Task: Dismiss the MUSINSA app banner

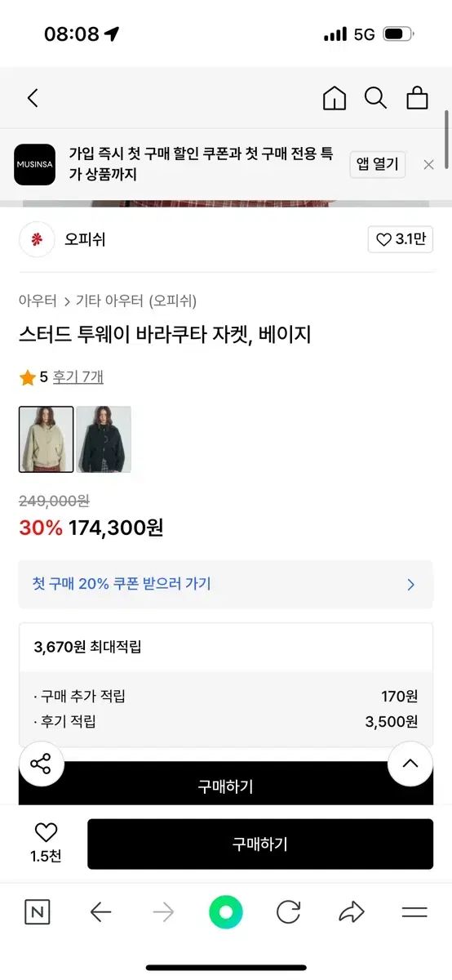Action: coord(428,164)
